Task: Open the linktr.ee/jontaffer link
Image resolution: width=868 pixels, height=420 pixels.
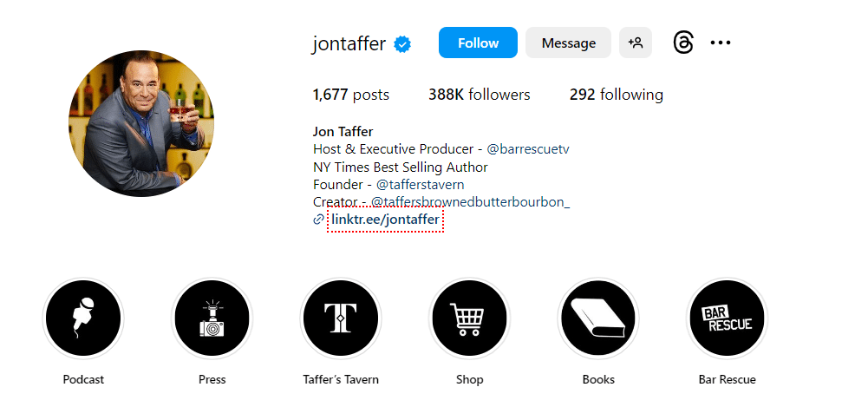Action: click(385, 220)
